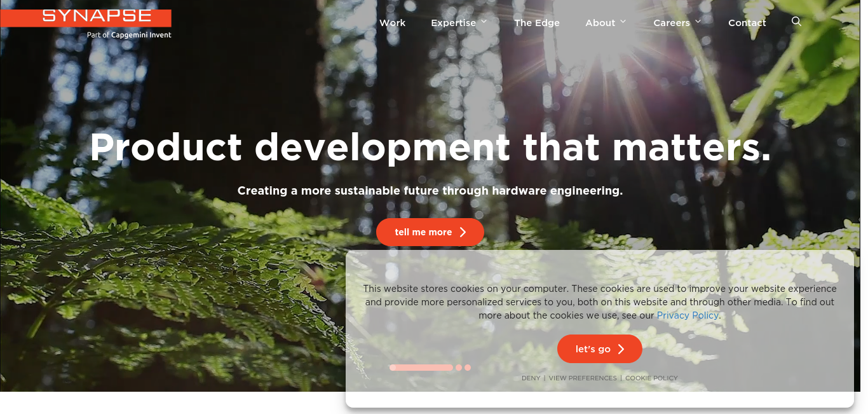
Task: Open the Privacy Policy link
Action: 688,315
